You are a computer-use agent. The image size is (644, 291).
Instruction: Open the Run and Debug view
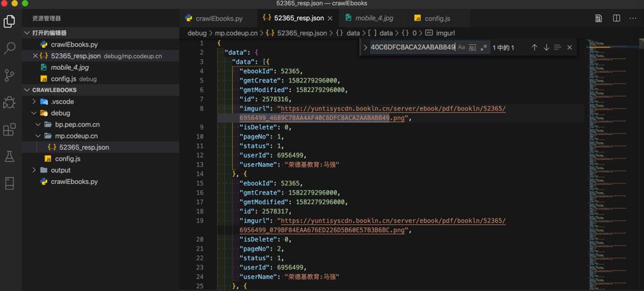point(9,102)
